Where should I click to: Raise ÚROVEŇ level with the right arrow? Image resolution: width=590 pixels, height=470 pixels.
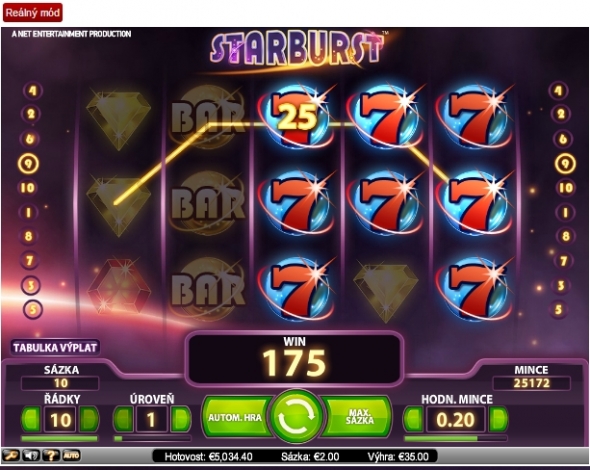pos(181,419)
